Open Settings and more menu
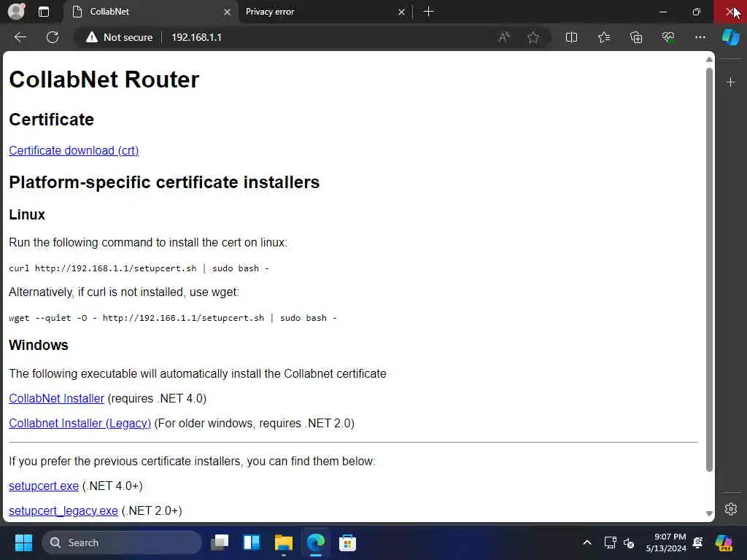This screenshot has width=747, height=560. (700, 37)
